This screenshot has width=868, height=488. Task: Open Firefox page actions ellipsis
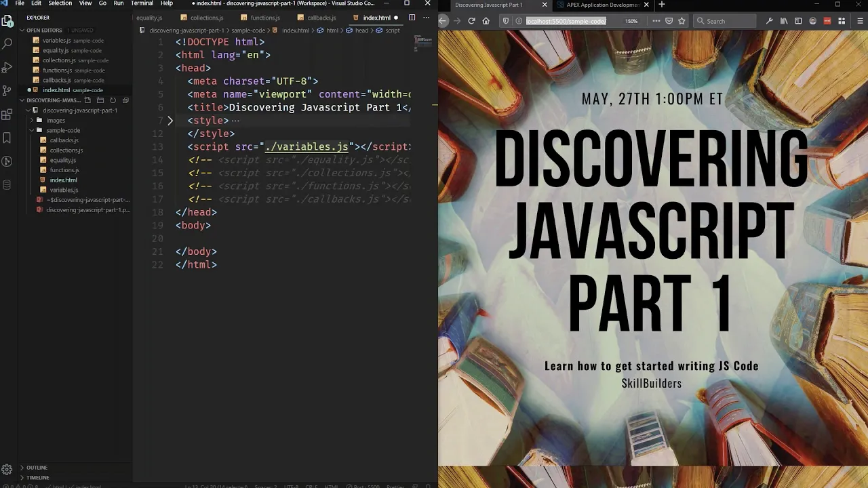coord(656,21)
